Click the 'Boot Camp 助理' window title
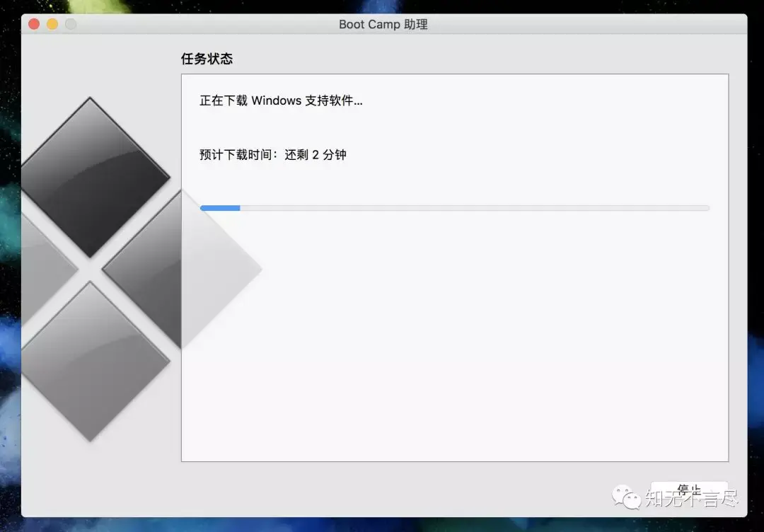The width and height of the screenshot is (764, 532). 383,24
